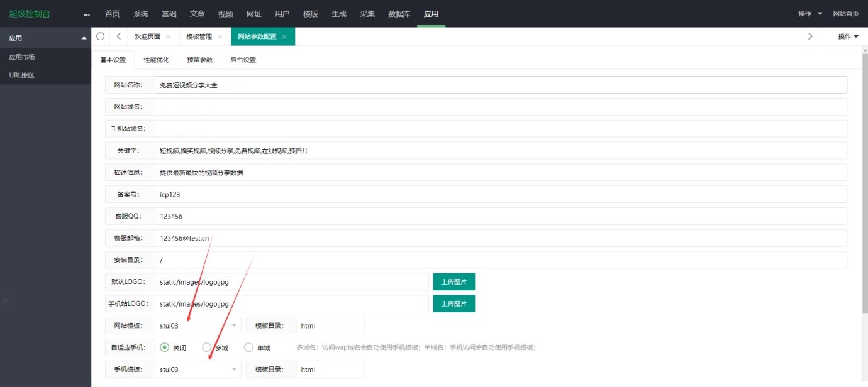Switch to the 模板管理 tab

pos(199,36)
